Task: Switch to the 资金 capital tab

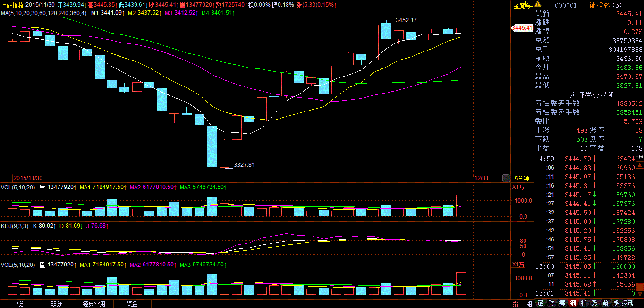Action: 132,304
